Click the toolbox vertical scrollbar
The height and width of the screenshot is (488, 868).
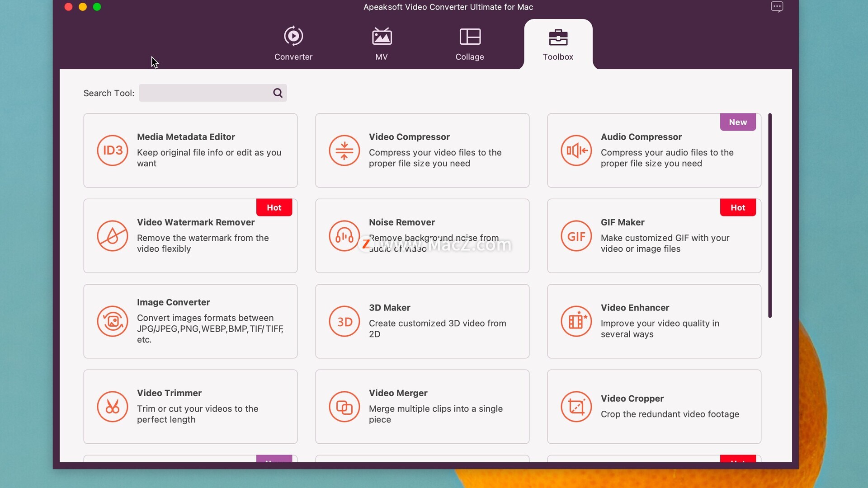[x=770, y=216]
